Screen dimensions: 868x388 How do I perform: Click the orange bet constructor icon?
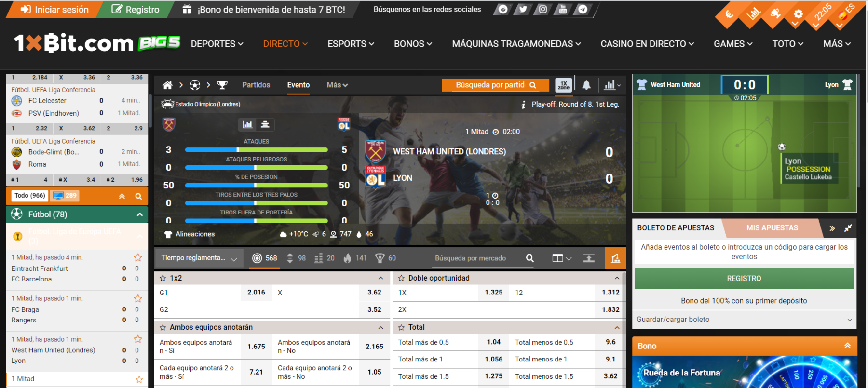(x=615, y=258)
